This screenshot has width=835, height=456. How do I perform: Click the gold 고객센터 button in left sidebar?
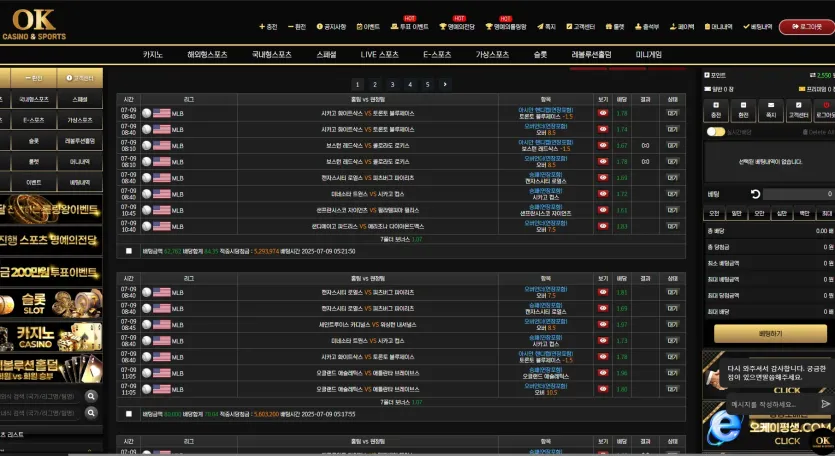80,78
